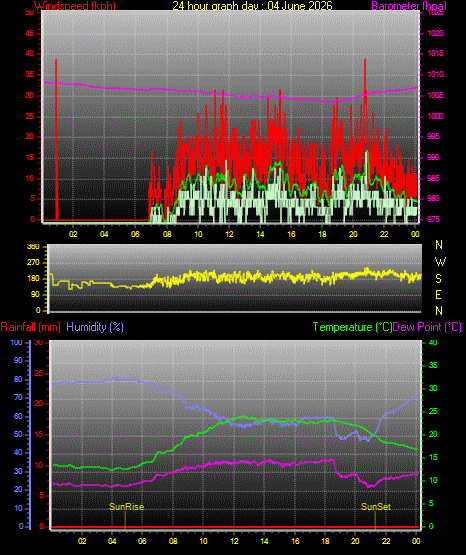Click the Barometer (hpa) axis label
Image resolution: width=466 pixels, height=555 pixels.
point(409,5)
